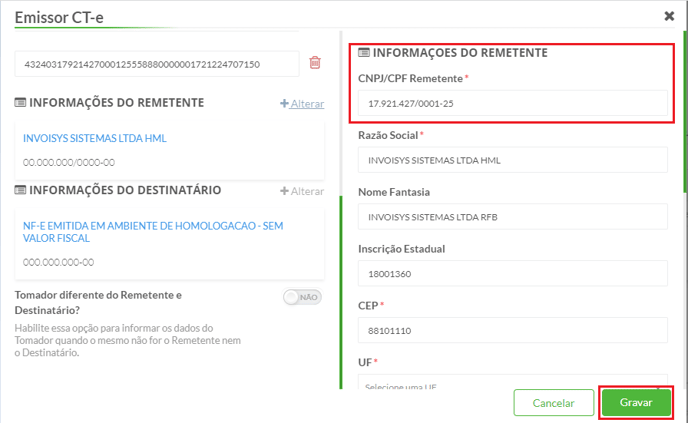Click the Cancelar button
Viewport: 688px width, 423px height.
(x=553, y=402)
